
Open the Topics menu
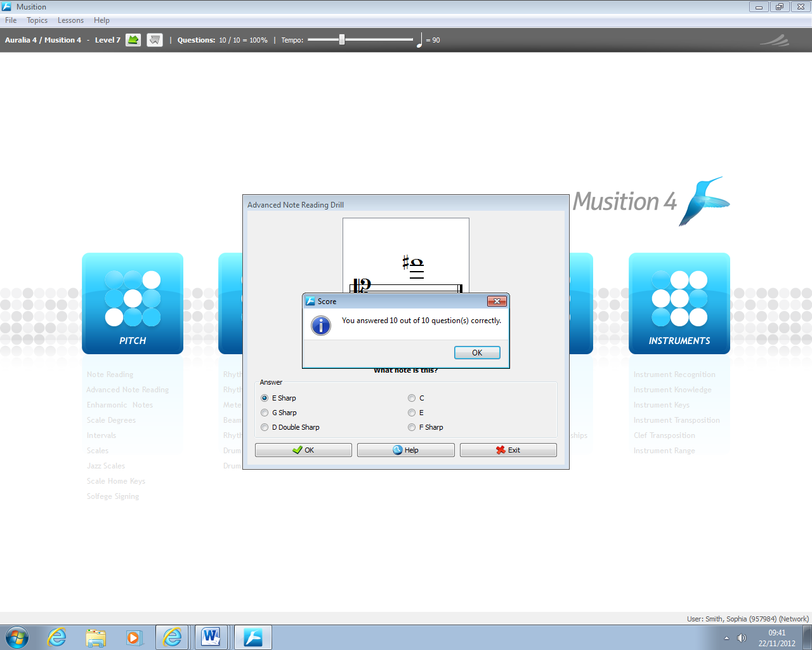(37, 20)
